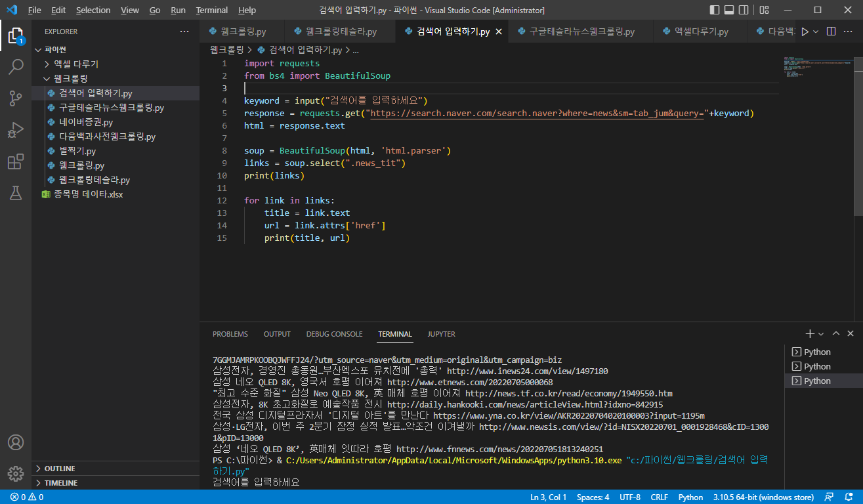This screenshot has height=504, width=863.
Task: Click Ln 3, Col 1 in status bar
Action: [548, 497]
